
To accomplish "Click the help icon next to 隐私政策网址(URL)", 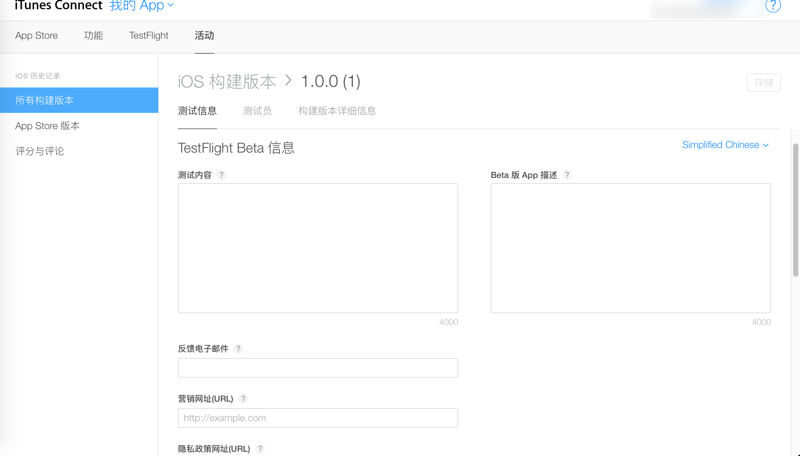I will 260,449.
